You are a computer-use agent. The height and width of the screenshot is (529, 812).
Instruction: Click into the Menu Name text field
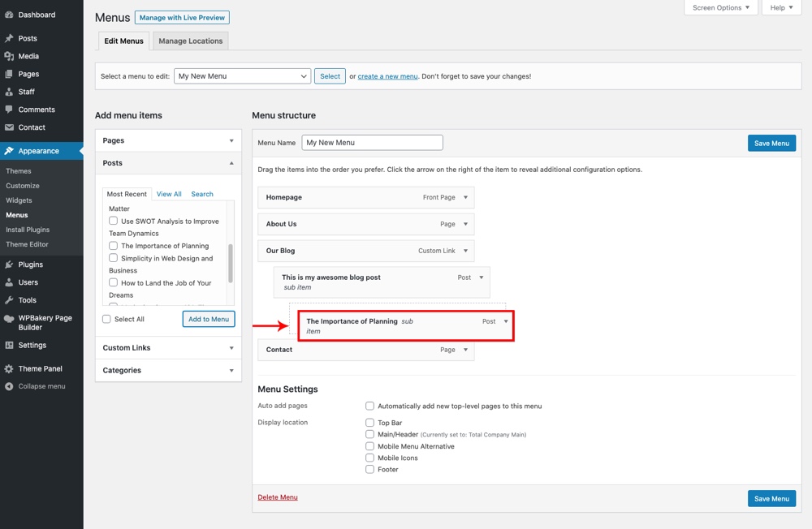373,142
